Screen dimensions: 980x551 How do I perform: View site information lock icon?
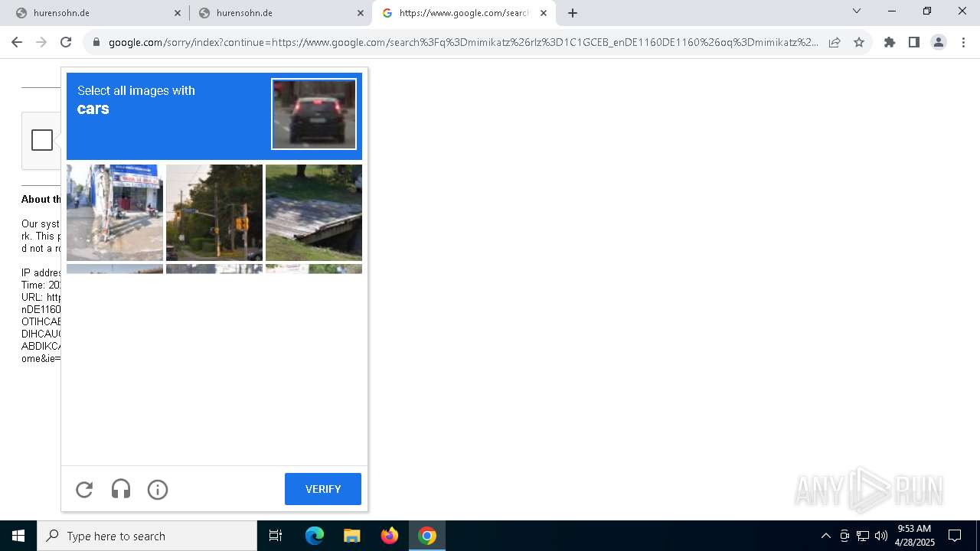click(96, 42)
